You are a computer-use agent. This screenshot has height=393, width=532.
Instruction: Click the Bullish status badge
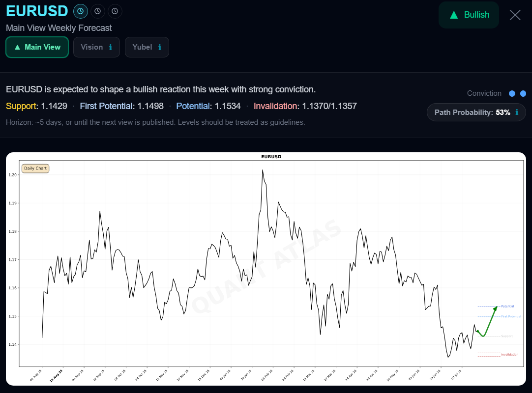[x=469, y=15]
